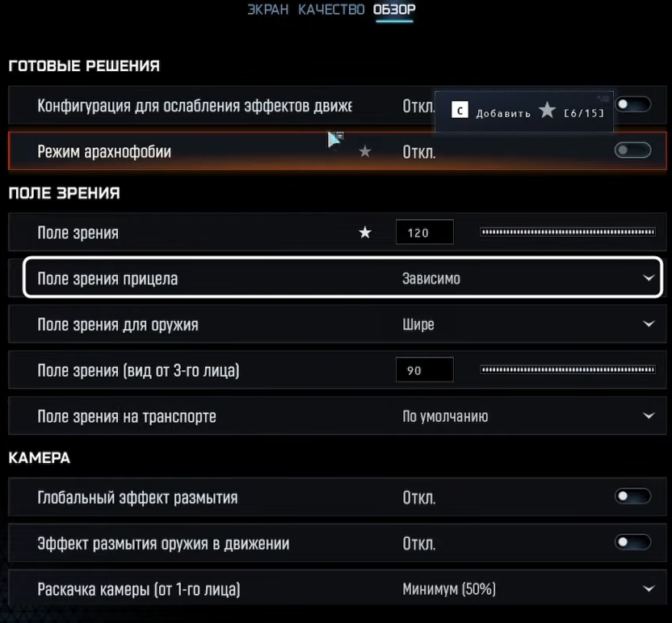
Task: Toggle Конфигурация для ослабления эффектов движения switch
Action: 632,104
